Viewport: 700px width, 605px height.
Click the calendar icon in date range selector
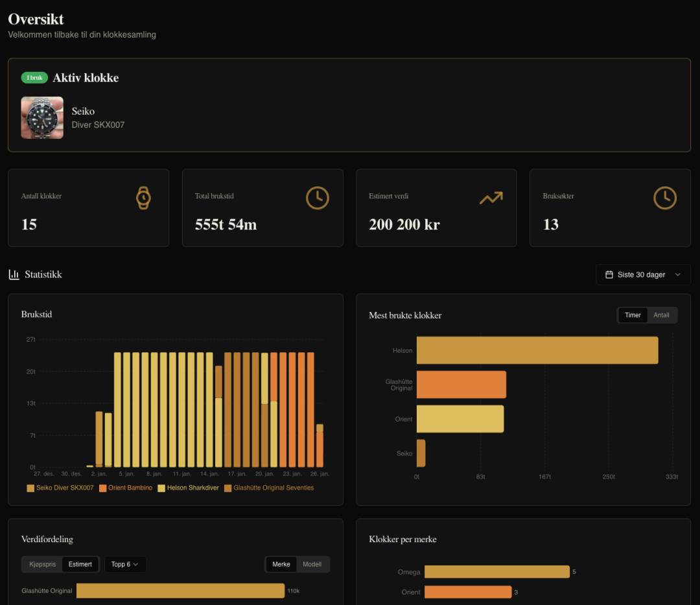pyautogui.click(x=609, y=274)
